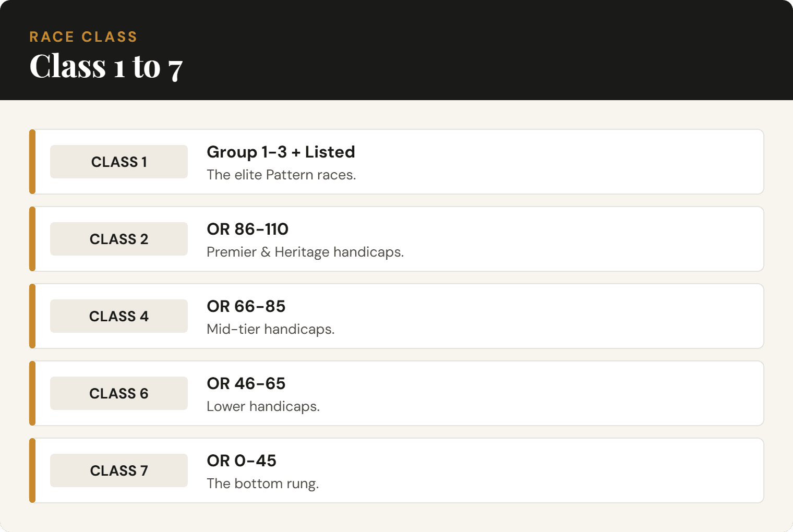The width and height of the screenshot is (793, 532).
Task: Click the OR 0-45 heading
Action: [x=241, y=461]
